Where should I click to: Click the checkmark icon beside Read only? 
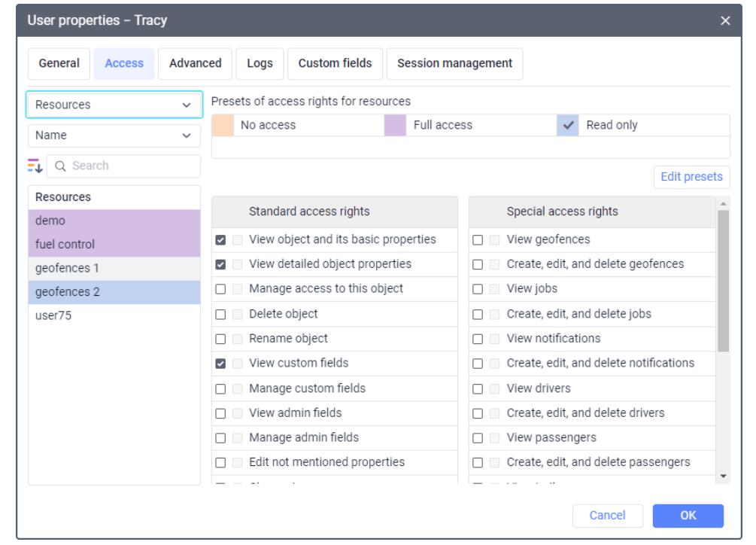568,126
